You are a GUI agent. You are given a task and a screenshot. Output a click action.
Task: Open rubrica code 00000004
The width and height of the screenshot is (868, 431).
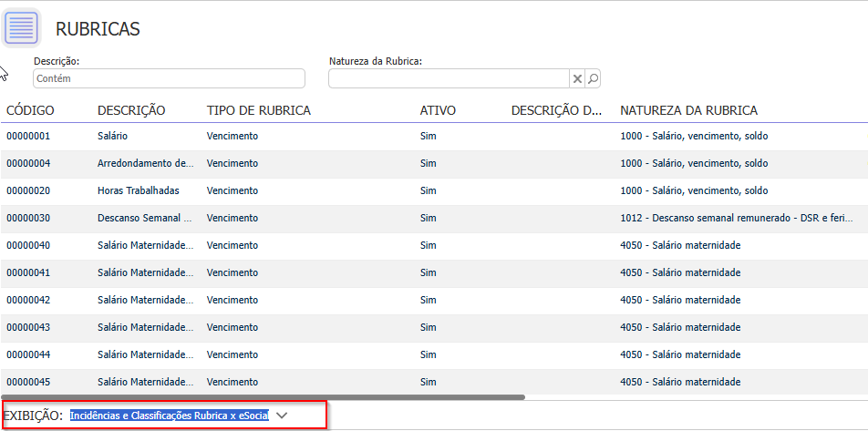click(x=28, y=163)
